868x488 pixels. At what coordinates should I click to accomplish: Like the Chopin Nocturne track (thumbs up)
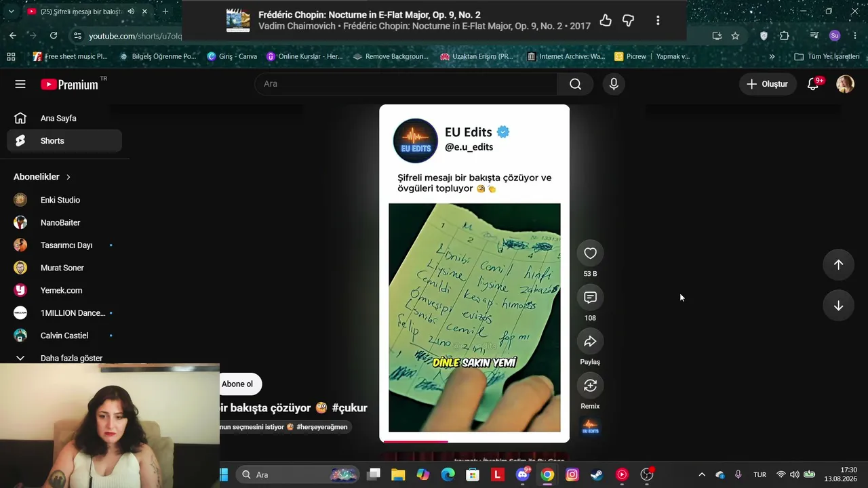pos(606,20)
